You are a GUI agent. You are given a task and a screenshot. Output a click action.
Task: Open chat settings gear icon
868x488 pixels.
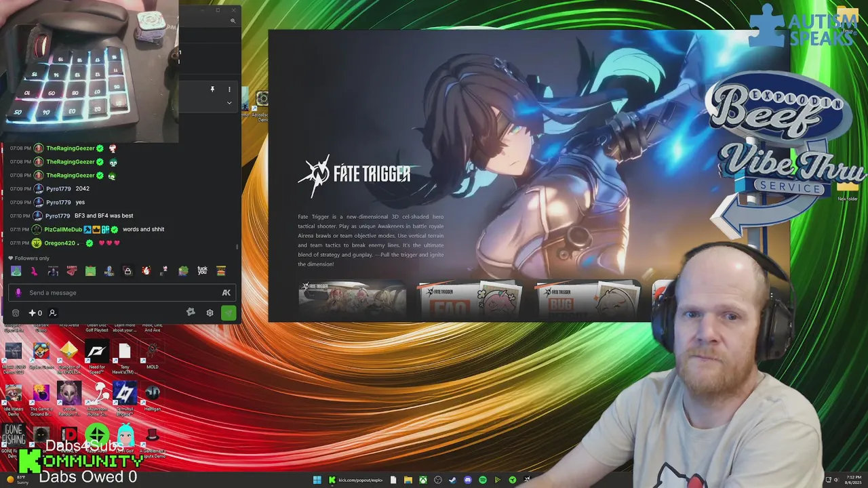pos(210,313)
